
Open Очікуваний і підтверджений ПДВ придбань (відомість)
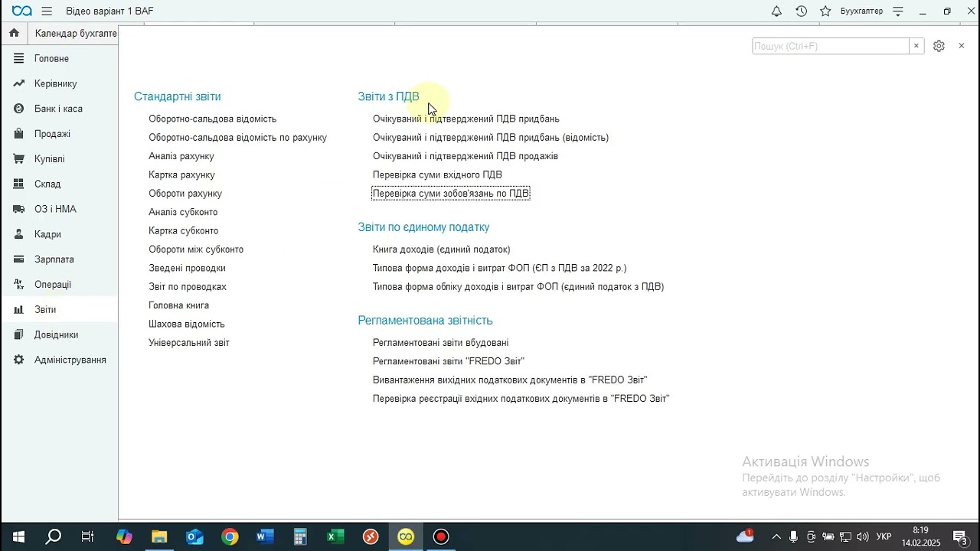[491, 138]
